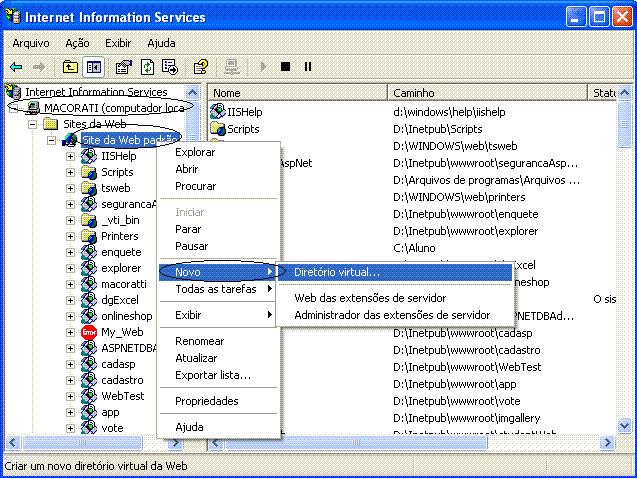Toggle the Show/Hide Console Tree icon
Screen dimensions: 637x478
coord(94,67)
